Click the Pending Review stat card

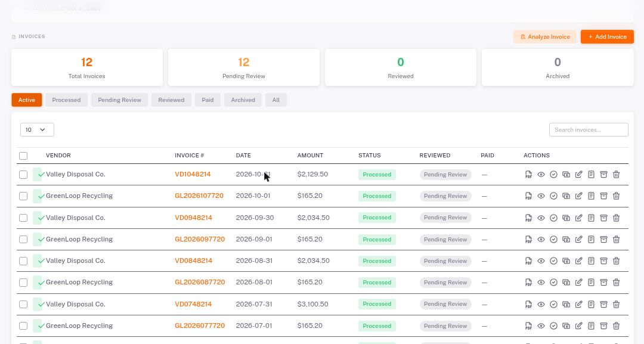[244, 68]
